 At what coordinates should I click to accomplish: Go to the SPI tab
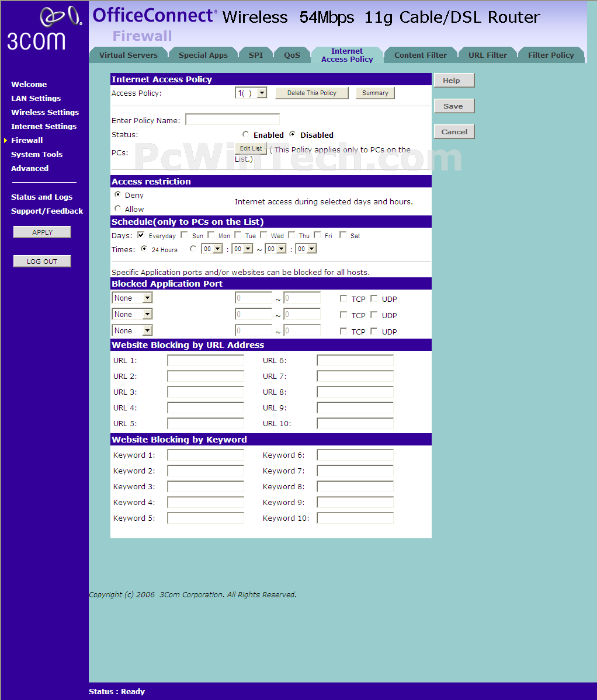coord(256,55)
